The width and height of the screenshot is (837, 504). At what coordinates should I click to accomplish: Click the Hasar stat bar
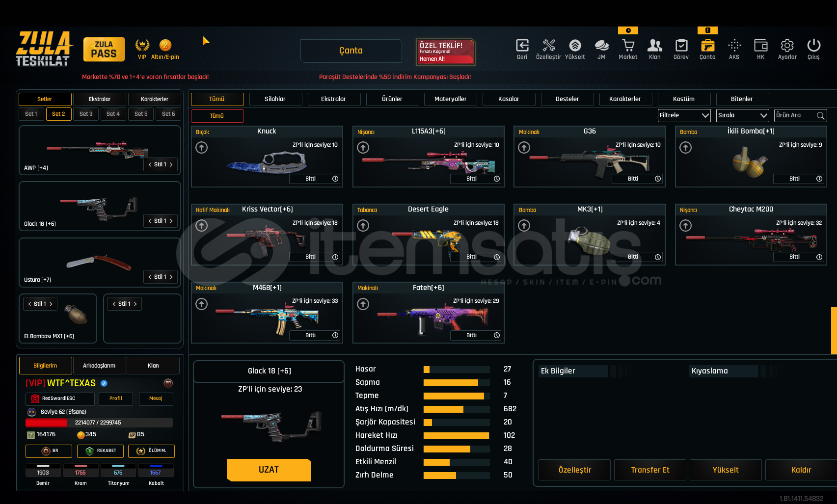pyautogui.click(x=457, y=370)
